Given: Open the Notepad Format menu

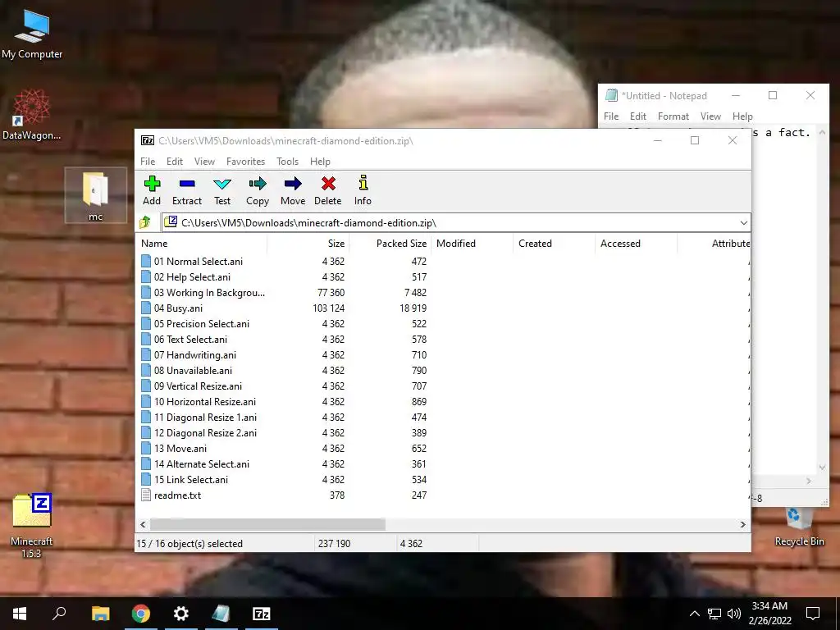Looking at the screenshot, I should [673, 116].
